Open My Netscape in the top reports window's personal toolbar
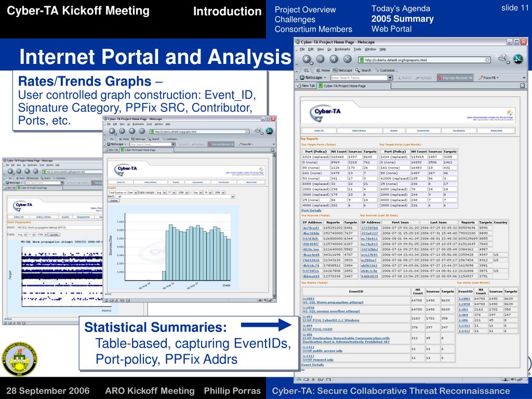The image size is (532, 399). [x=342, y=70]
